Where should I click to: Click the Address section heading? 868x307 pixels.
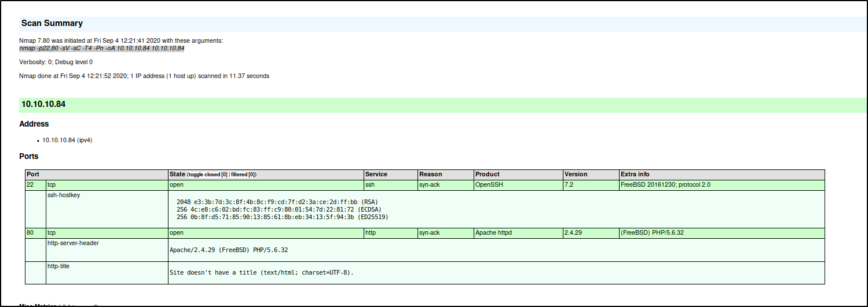pos(34,124)
